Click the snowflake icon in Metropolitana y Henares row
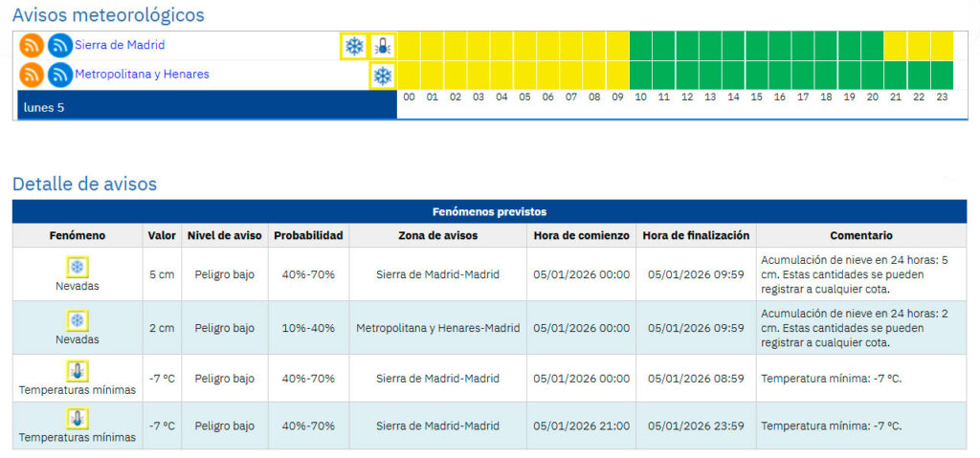 pyautogui.click(x=383, y=76)
